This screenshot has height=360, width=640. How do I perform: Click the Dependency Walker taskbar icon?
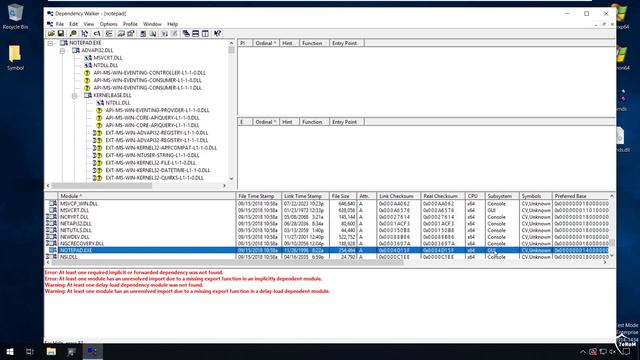click(92, 351)
